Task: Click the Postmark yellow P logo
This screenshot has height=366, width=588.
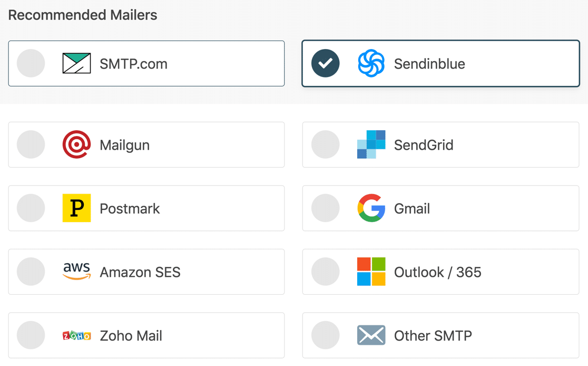Action: point(77,208)
